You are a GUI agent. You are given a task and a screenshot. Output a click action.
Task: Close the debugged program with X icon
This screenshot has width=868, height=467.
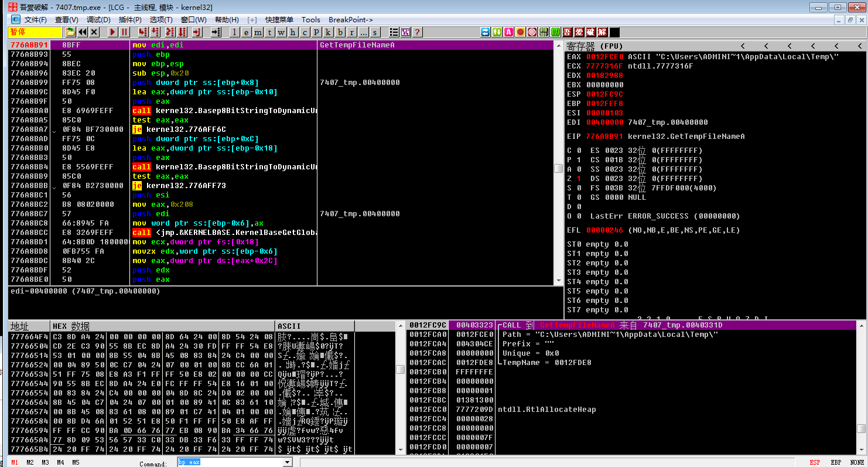tap(94, 32)
